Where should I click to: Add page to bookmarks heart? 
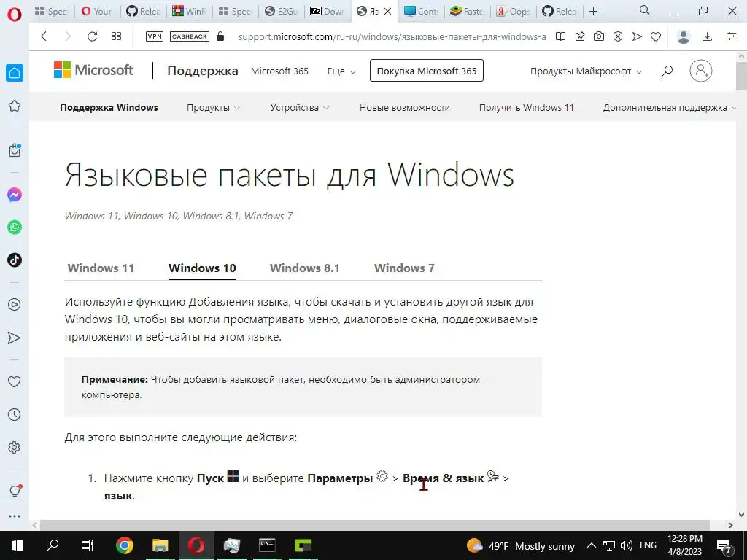click(x=656, y=36)
